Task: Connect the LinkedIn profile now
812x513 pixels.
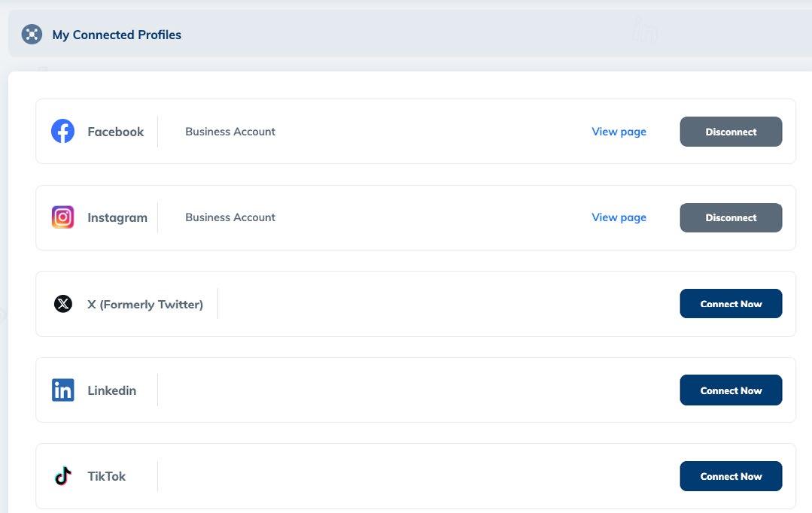Action: pyautogui.click(x=731, y=390)
